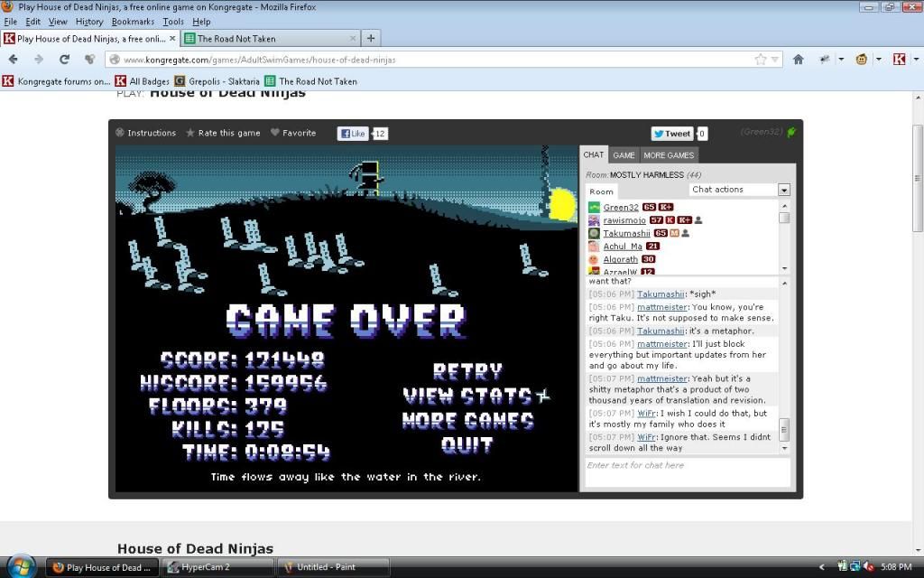924x578 pixels.
Task: Switch to the GAME tab
Action: 624,155
